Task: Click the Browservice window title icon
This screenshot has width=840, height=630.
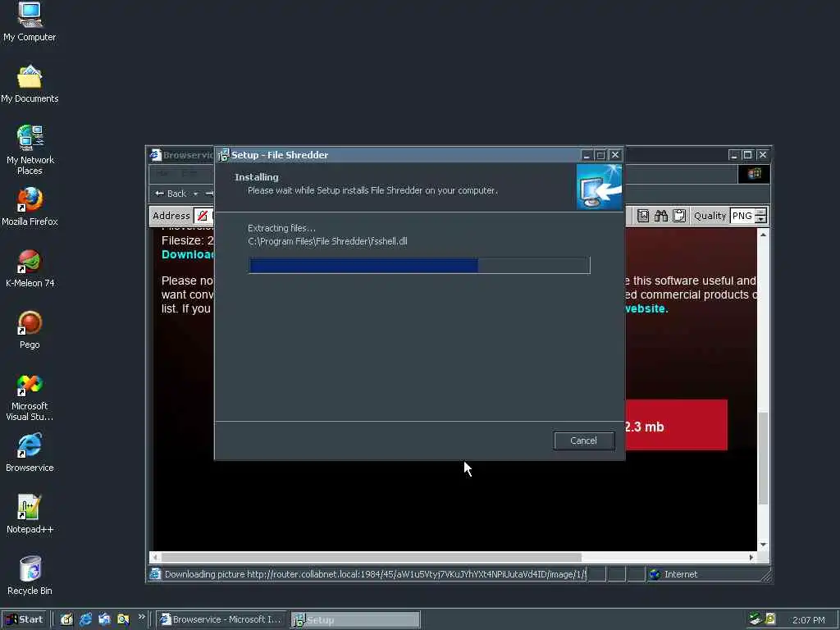Action: pos(155,155)
